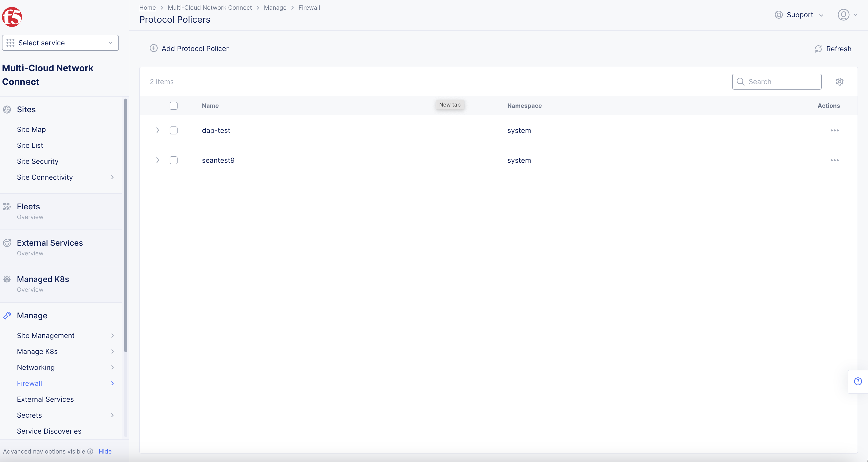Open the table settings gear icon

click(x=839, y=81)
